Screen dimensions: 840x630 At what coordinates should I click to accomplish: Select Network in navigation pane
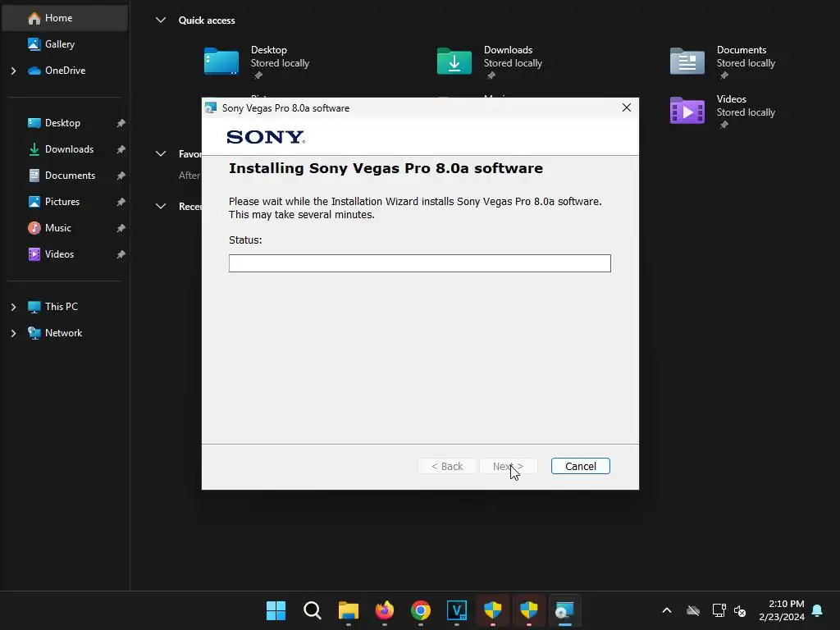[63, 333]
